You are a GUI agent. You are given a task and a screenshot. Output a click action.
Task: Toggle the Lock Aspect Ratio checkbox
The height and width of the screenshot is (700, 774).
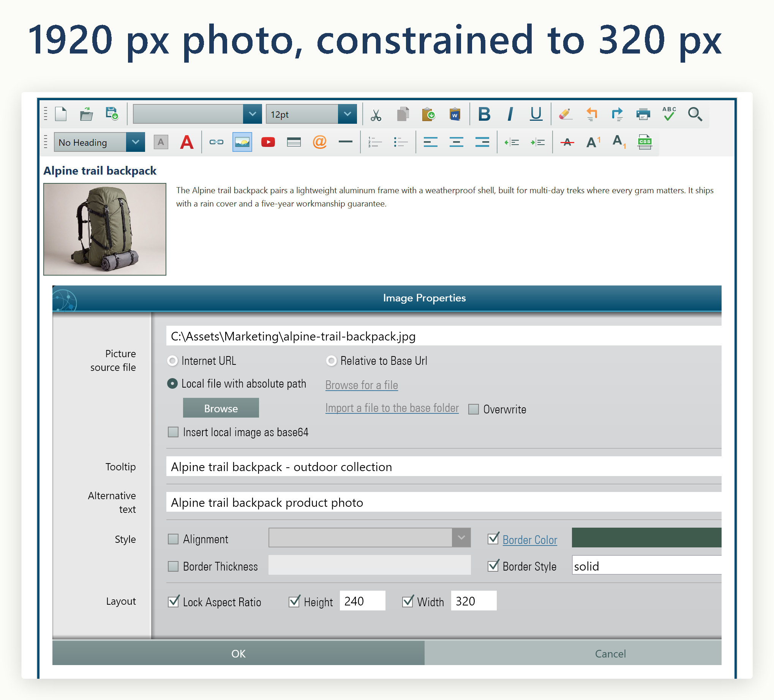pos(174,601)
